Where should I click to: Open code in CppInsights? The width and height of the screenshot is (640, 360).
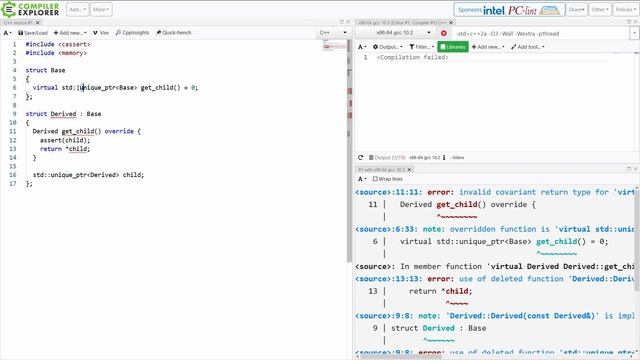pyautogui.click(x=132, y=33)
